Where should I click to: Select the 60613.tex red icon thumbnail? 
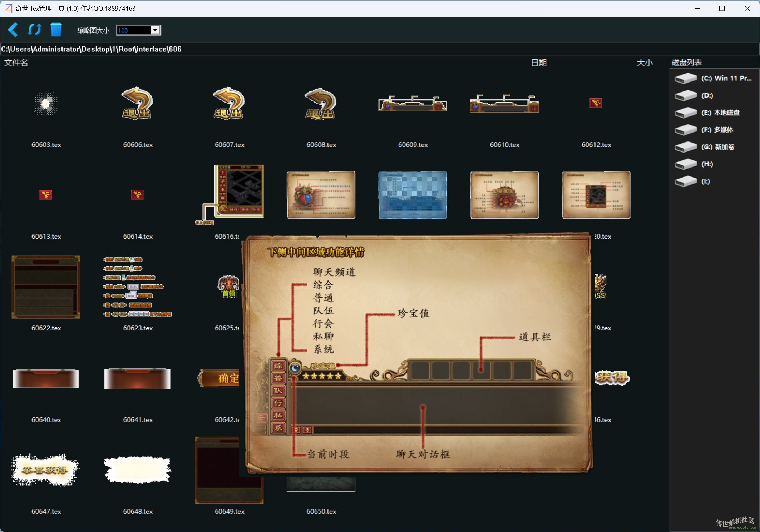[x=46, y=195]
